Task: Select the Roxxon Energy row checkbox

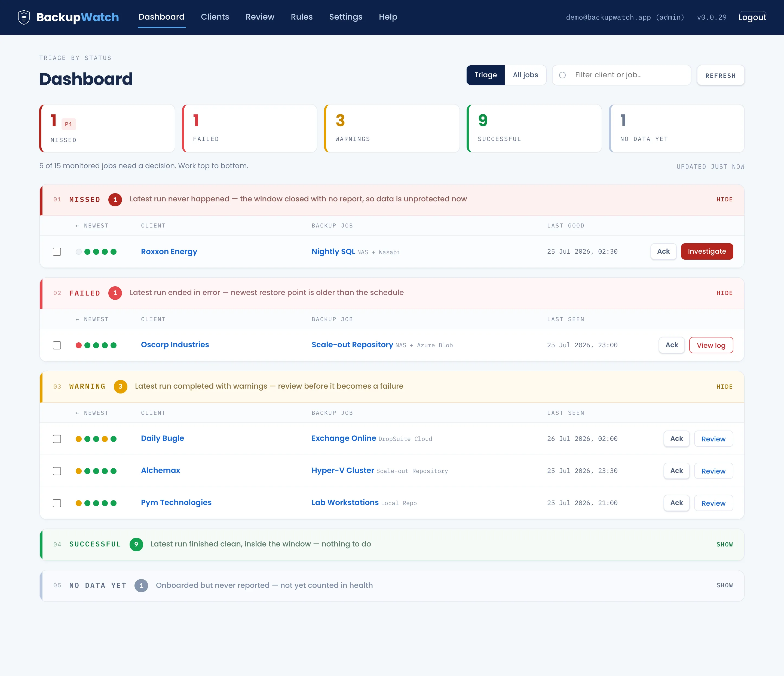Action: tap(57, 251)
